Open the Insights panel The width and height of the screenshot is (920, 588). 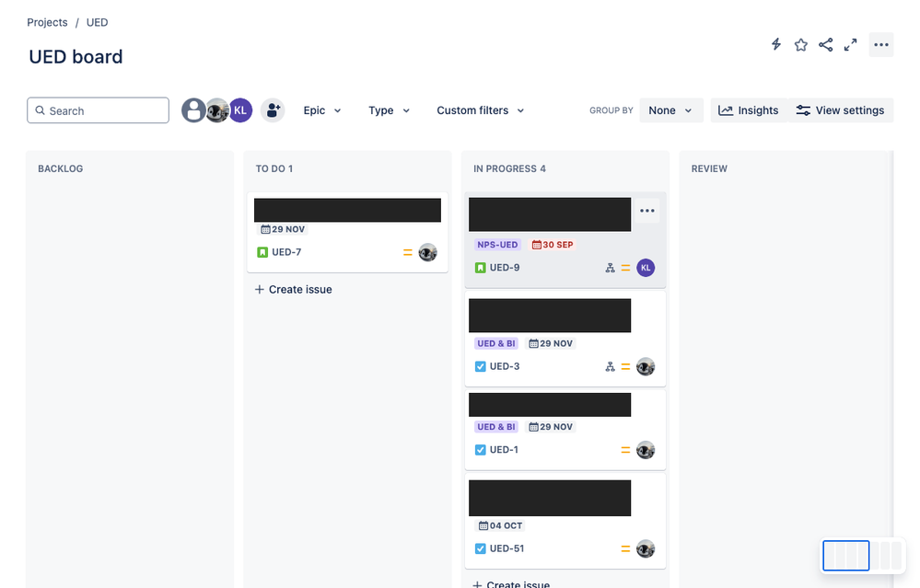pos(749,110)
